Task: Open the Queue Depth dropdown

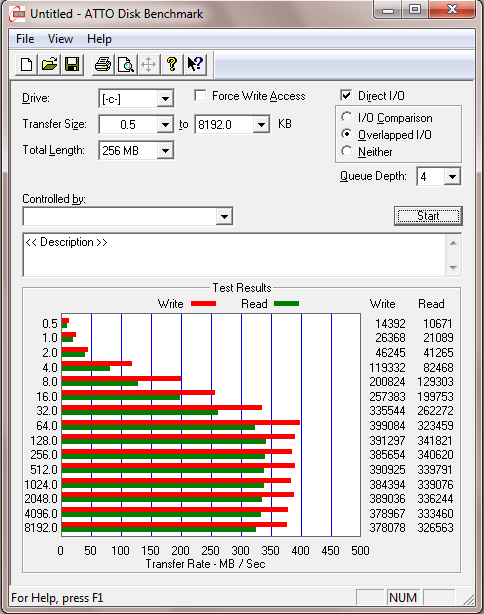Action: [452, 177]
